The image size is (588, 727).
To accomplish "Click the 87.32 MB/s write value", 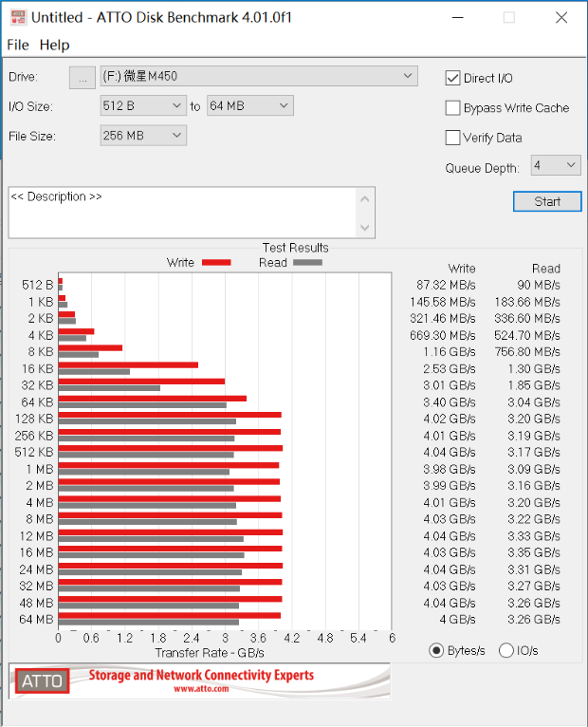I will pyautogui.click(x=446, y=285).
